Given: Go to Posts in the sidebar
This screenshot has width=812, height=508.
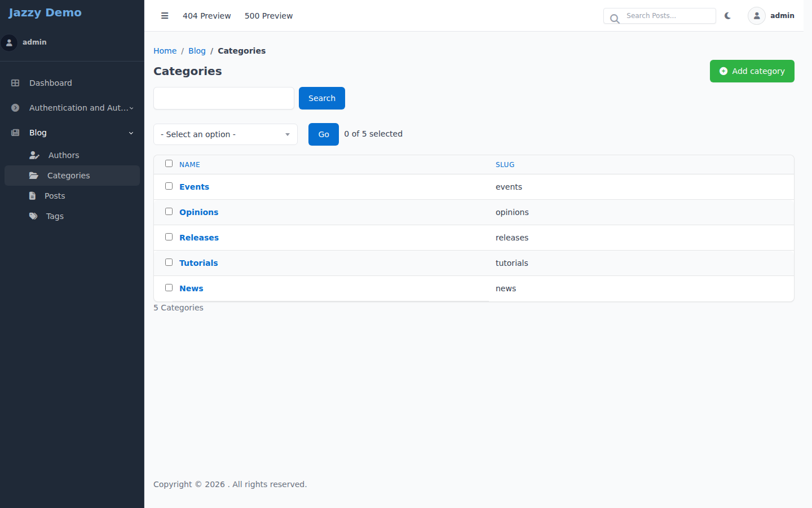Looking at the screenshot, I should point(72,196).
